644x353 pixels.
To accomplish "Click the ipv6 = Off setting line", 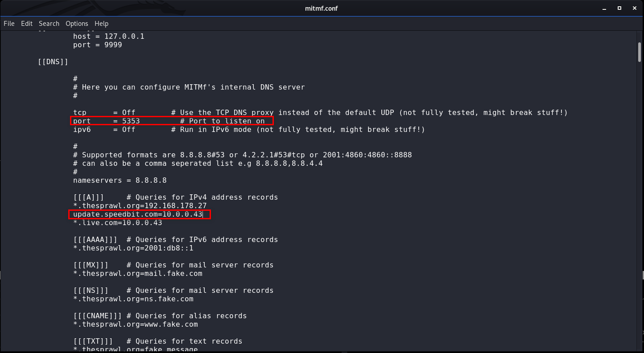I will (104, 130).
